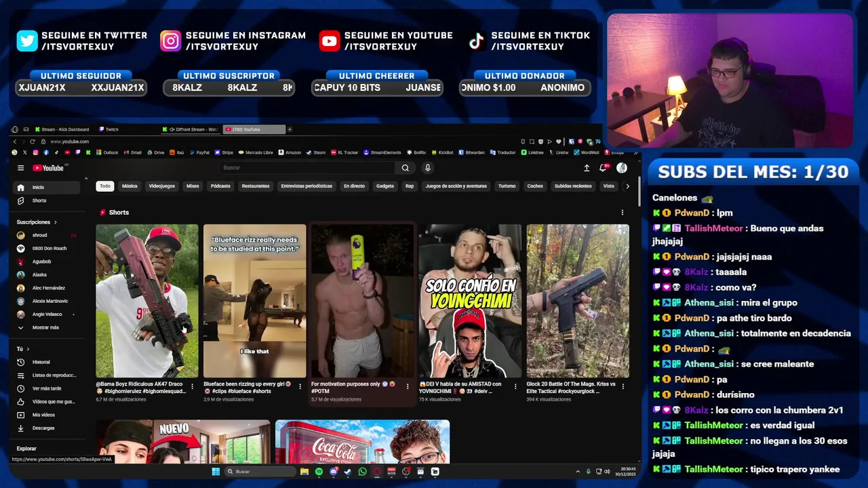868x488 pixels.
Task: Open Listas de reproducción in sidebar
Action: 47,375
